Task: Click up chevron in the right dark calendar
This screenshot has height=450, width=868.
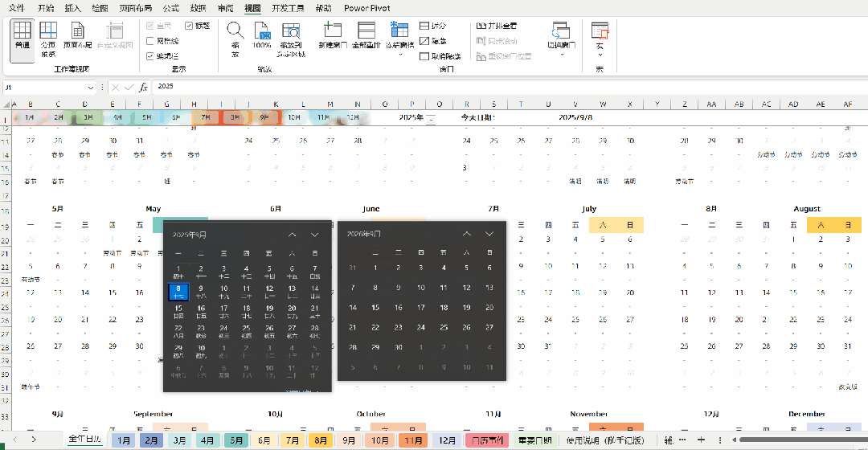Action: [467, 234]
